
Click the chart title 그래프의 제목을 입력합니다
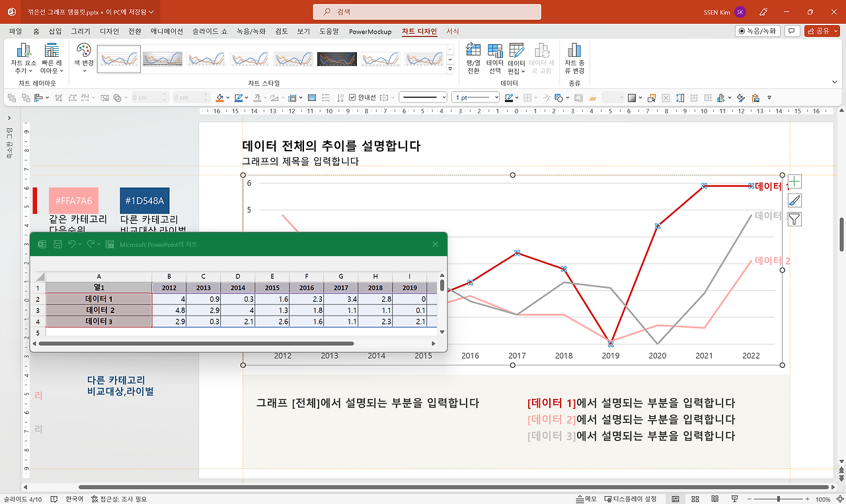[300, 161]
